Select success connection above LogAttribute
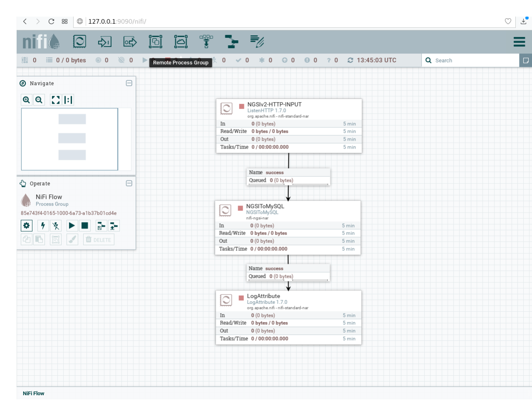The image size is (532, 416). 288,272
